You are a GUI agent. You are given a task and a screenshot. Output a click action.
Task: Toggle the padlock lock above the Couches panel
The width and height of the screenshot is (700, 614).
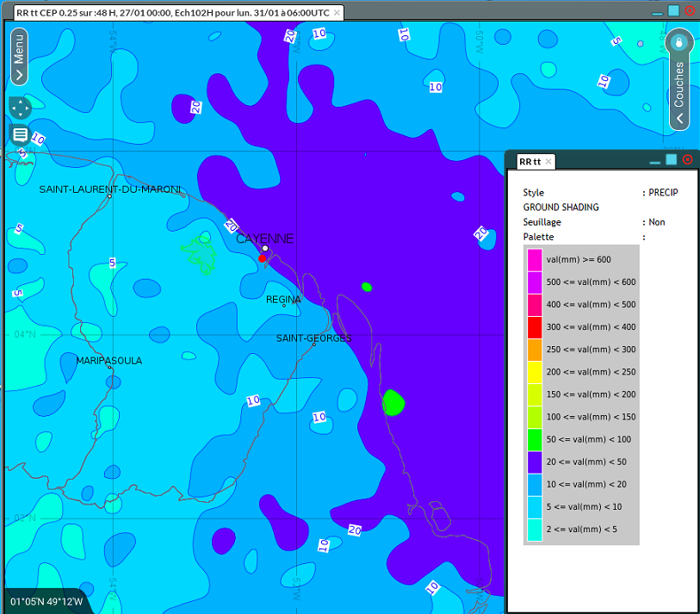678,41
